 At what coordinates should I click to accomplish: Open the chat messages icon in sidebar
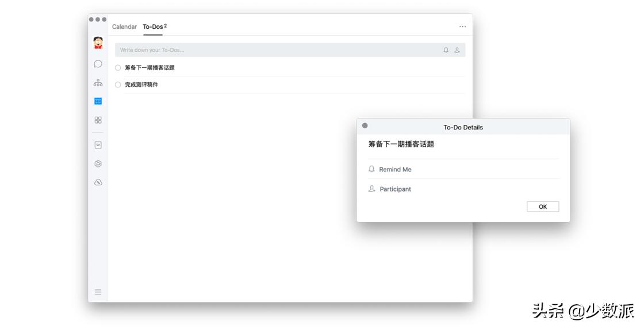(98, 64)
